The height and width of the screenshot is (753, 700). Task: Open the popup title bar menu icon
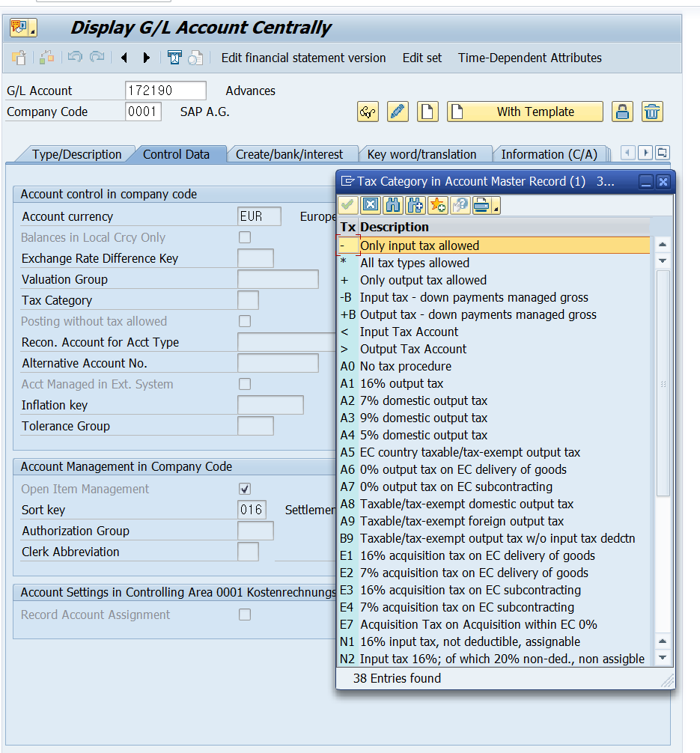click(x=347, y=181)
